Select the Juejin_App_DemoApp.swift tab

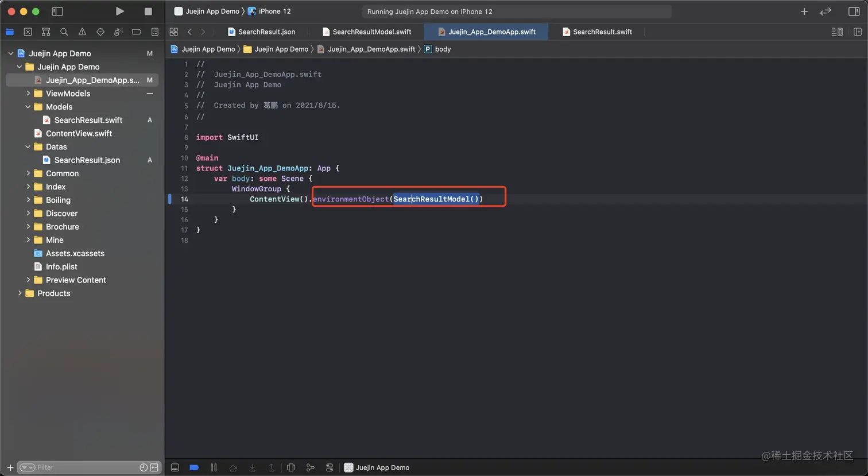point(486,32)
